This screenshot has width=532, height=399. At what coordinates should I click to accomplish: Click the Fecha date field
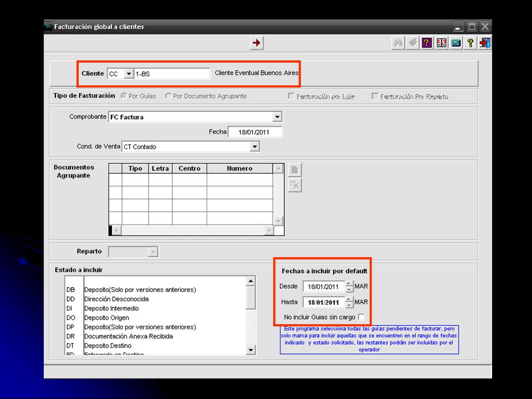point(255,132)
